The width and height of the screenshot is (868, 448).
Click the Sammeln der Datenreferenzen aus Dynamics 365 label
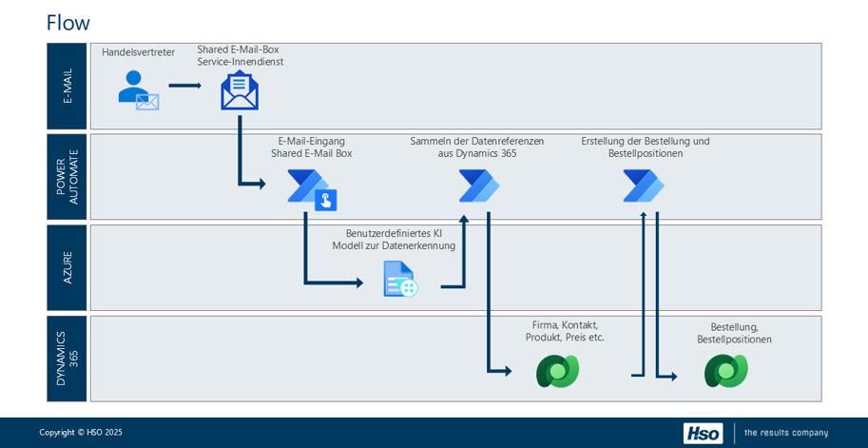point(477,147)
